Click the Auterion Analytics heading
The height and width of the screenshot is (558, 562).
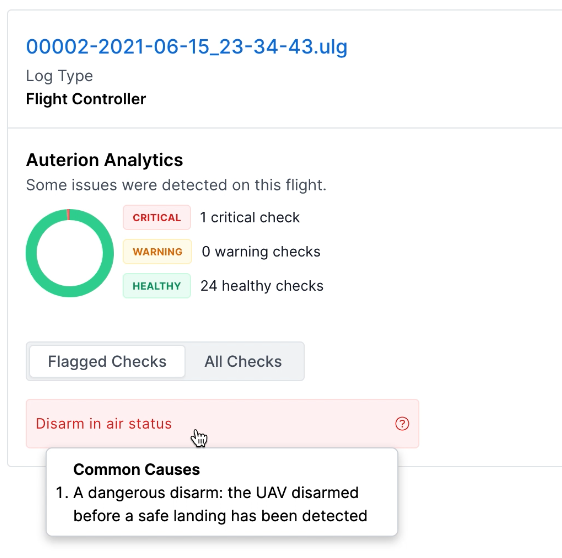tap(104, 160)
